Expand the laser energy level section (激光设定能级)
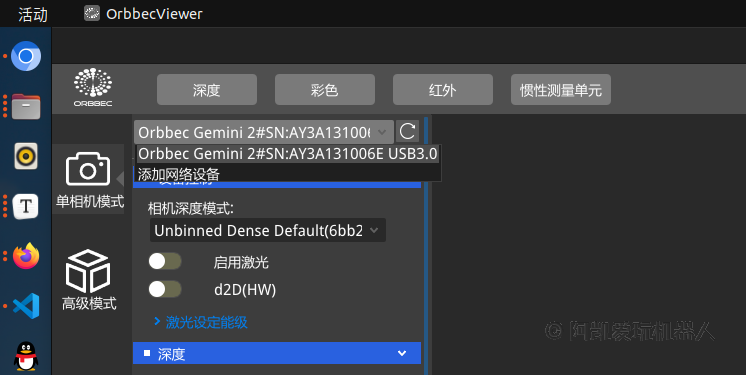This screenshot has height=375, width=746. click(x=200, y=322)
